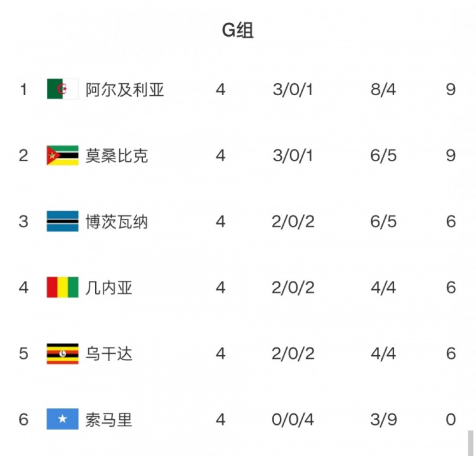The width and height of the screenshot is (476, 456).
Task: Select the 索马里 team name
Action: (x=109, y=419)
